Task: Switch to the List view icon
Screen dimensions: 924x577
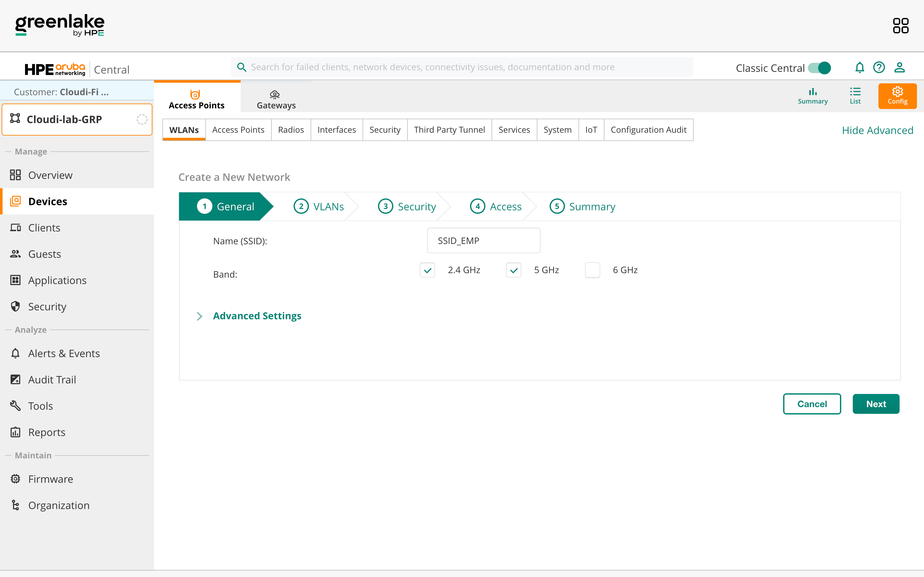Action: (x=855, y=96)
